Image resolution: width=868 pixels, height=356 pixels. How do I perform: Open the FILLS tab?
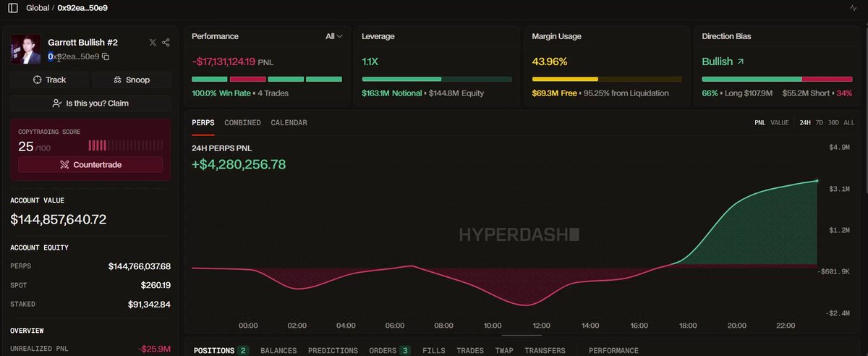pos(434,350)
